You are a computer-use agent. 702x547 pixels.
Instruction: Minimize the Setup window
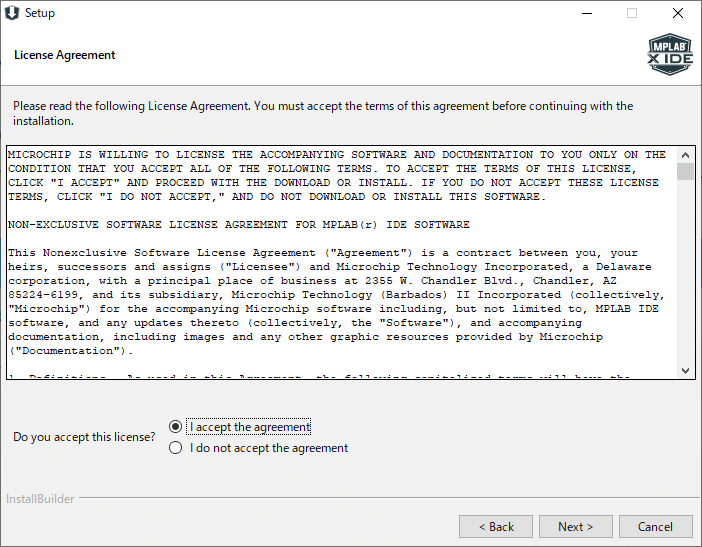(585, 13)
